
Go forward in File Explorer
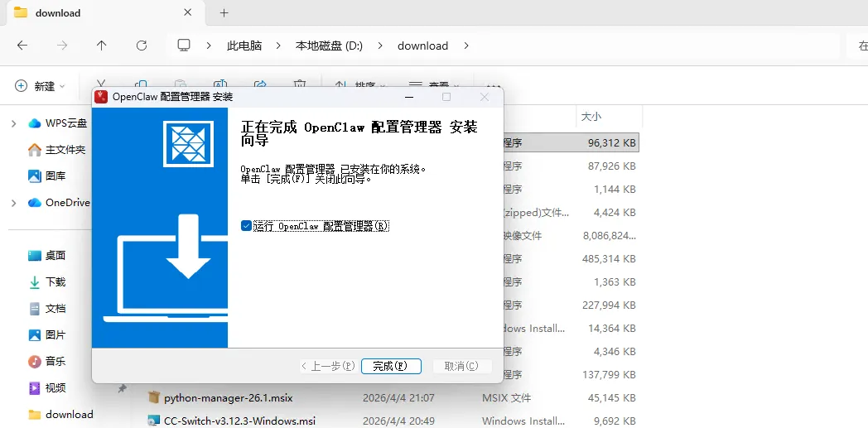pos(62,46)
